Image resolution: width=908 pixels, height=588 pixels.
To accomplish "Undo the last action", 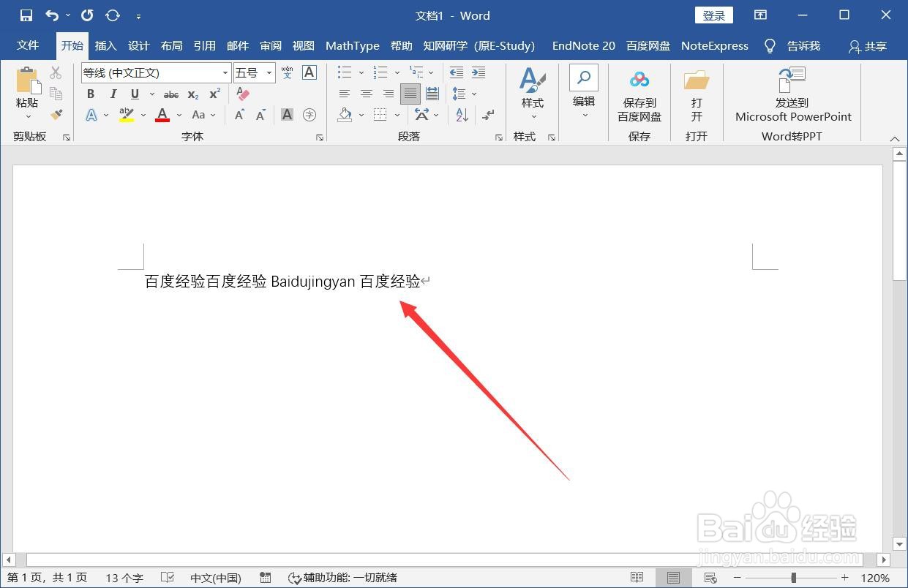I will click(x=52, y=15).
